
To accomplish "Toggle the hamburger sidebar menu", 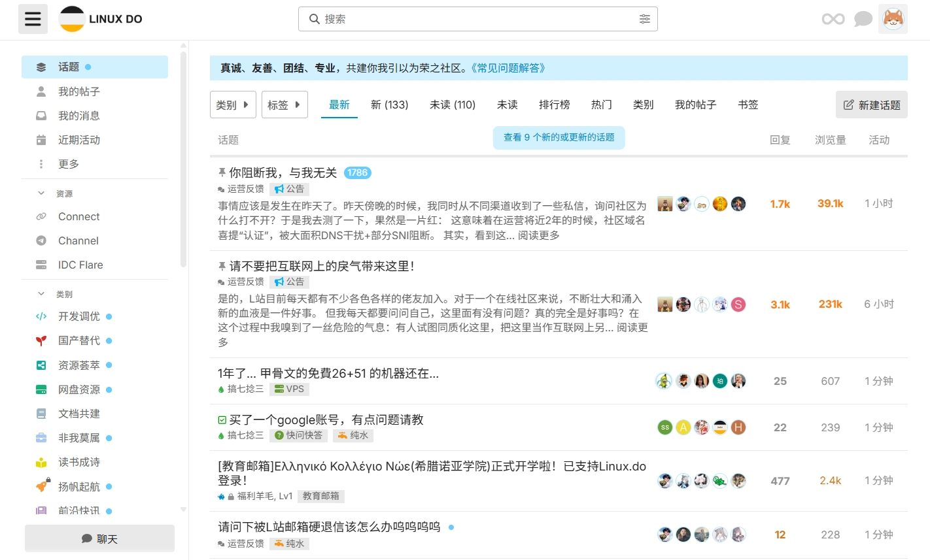I will pyautogui.click(x=33, y=19).
